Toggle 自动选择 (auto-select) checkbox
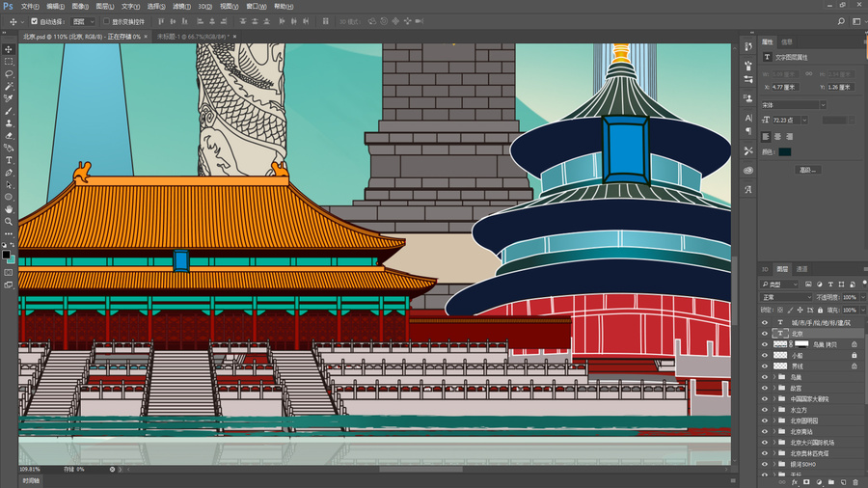This screenshot has height=488, width=868. pos(35,21)
